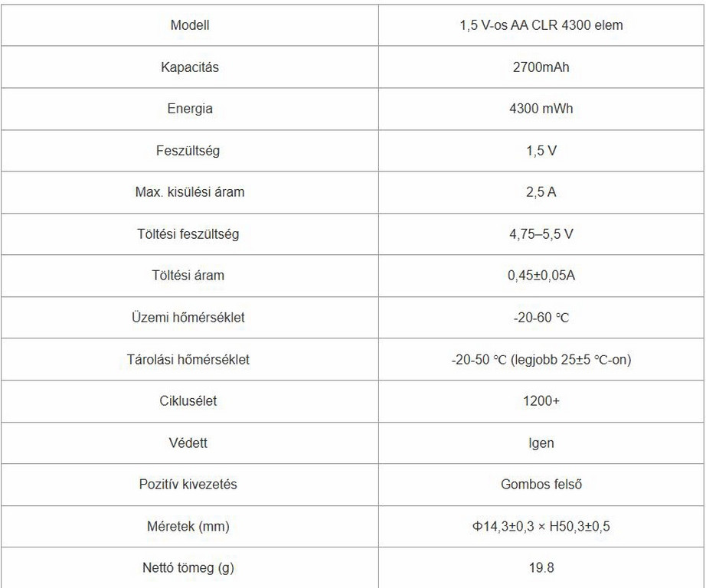Click the 'Üzemi hőmérséklet' label
The image size is (706, 588).
coord(190,318)
